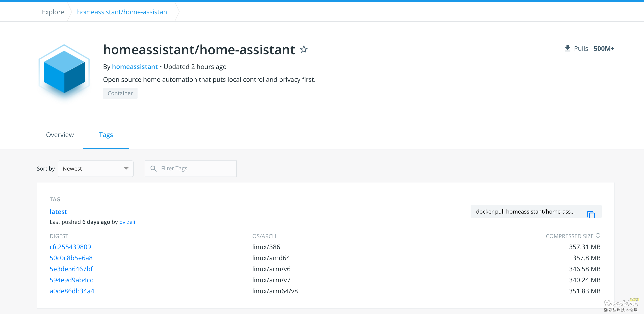Open pvizeli user profile link
The image size is (644, 314).
(127, 222)
